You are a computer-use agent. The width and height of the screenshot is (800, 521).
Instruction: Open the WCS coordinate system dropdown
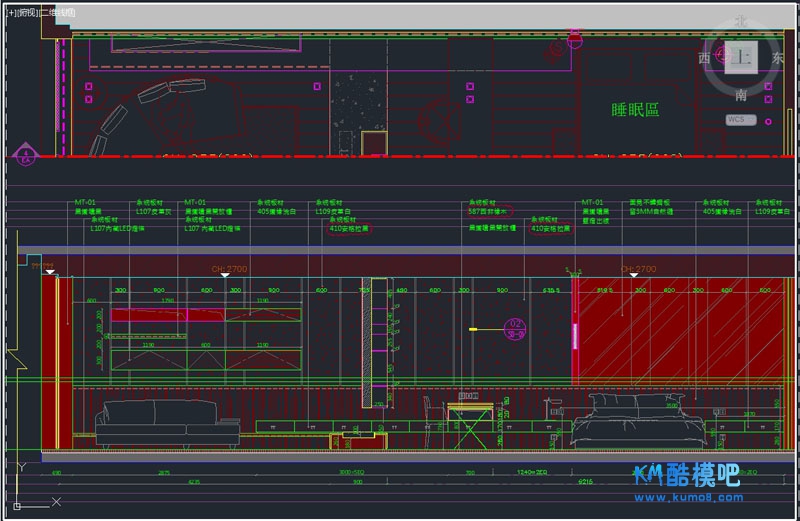pos(741,120)
